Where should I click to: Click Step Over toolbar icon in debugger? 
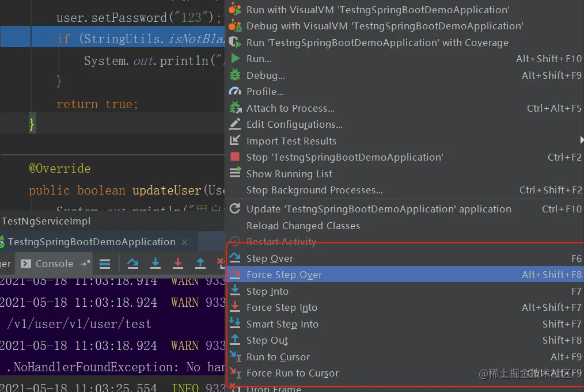pos(132,263)
